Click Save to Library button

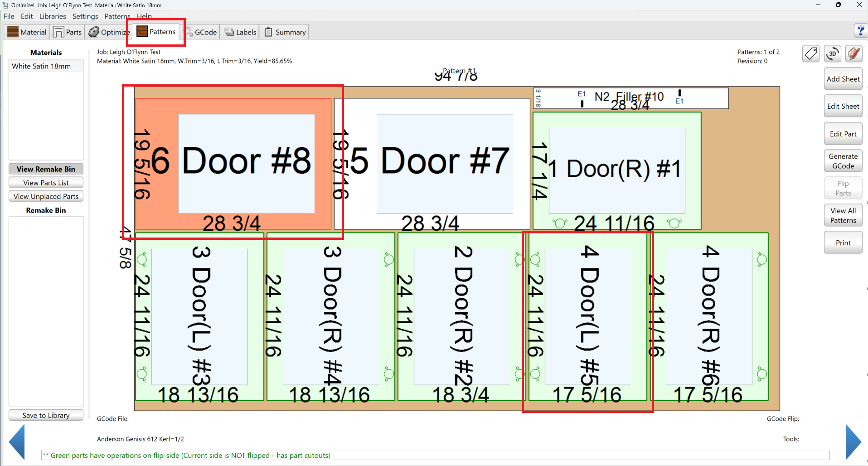click(46, 415)
